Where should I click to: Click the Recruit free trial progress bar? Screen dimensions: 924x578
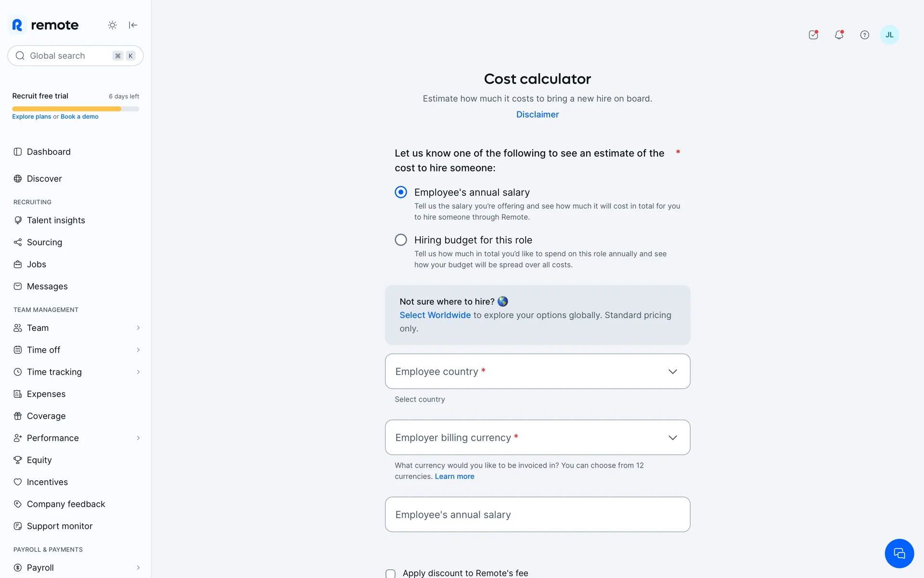76,109
